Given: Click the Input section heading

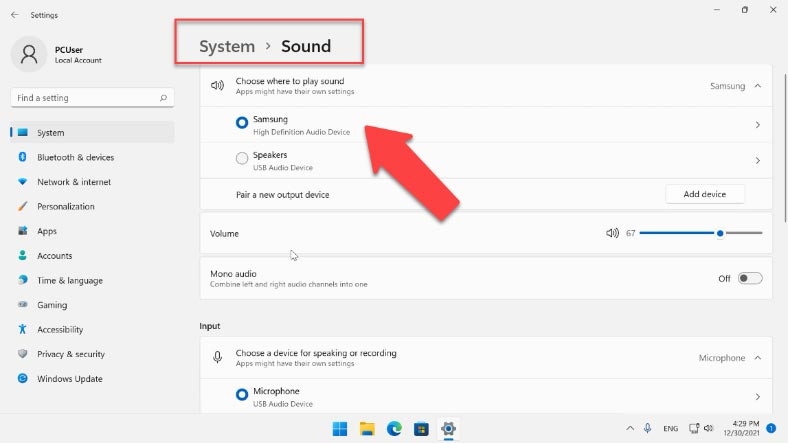Looking at the screenshot, I should 210,326.
